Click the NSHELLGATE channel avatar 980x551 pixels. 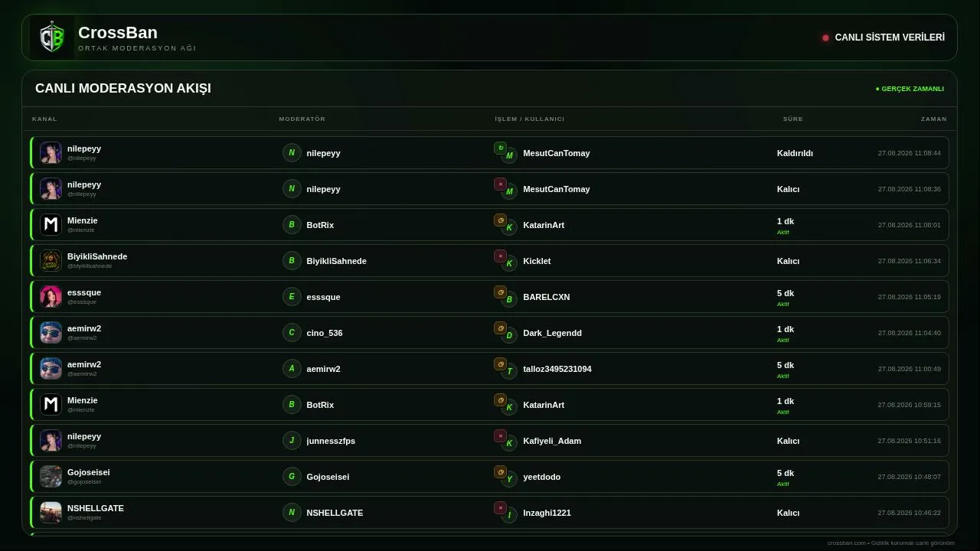(x=51, y=513)
